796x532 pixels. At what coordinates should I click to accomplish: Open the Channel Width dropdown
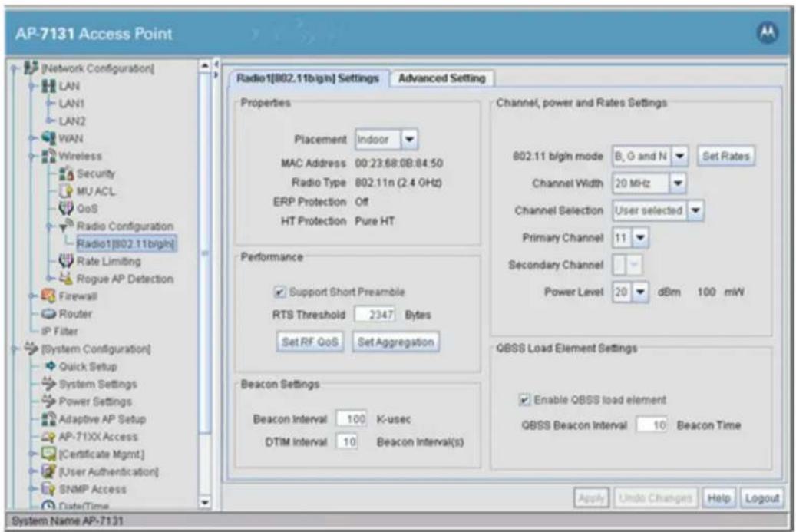coord(678,183)
